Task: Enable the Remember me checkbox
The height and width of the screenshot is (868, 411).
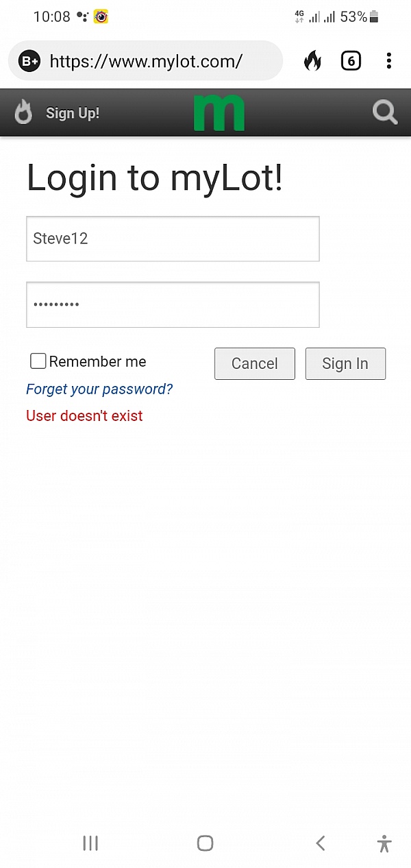Action: [38, 361]
